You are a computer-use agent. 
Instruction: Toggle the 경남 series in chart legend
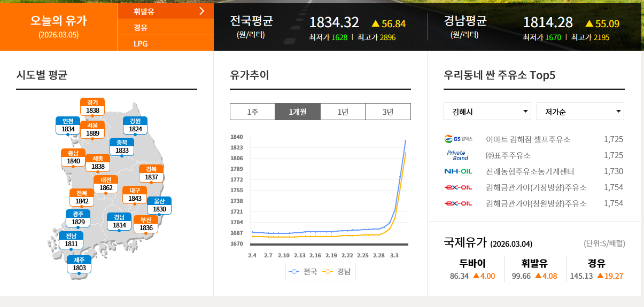click(337, 272)
